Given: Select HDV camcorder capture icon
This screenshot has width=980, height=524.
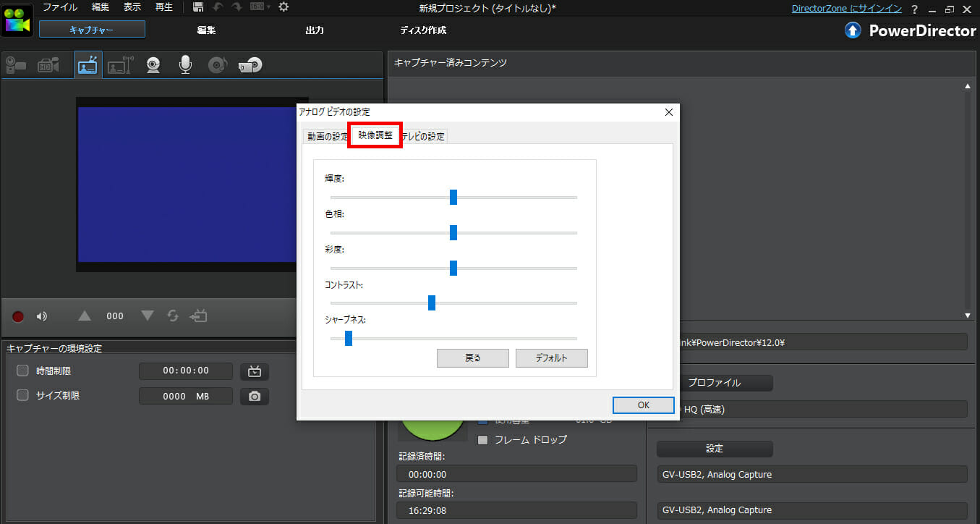Looking at the screenshot, I should pyautogui.click(x=48, y=65).
